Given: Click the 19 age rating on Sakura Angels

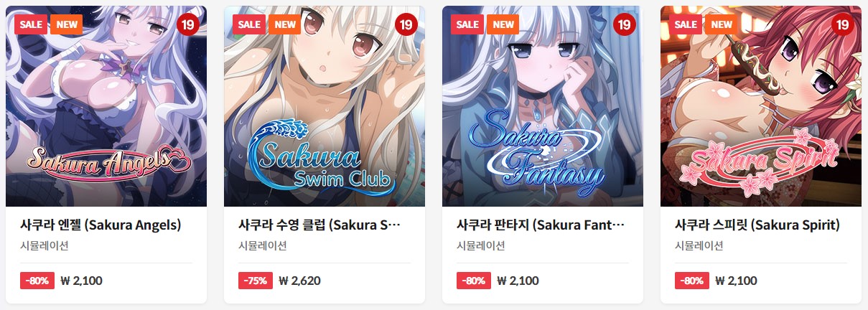Looking at the screenshot, I should 188,24.
